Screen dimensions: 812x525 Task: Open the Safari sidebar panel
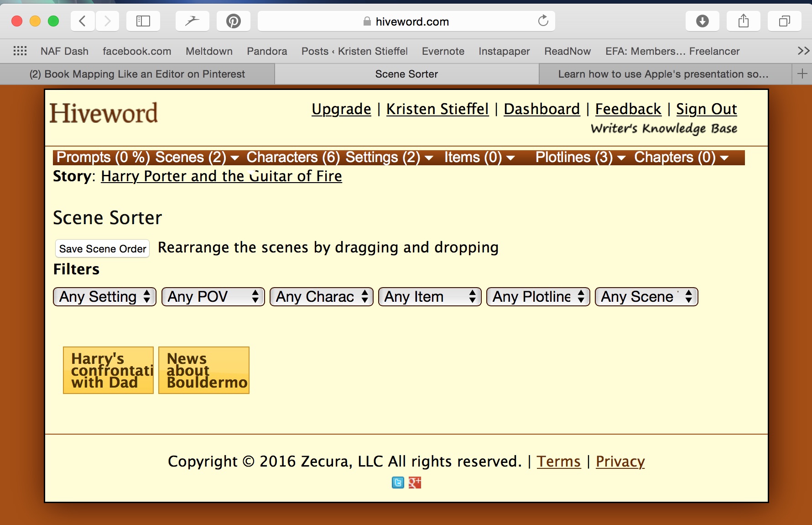[x=143, y=21]
